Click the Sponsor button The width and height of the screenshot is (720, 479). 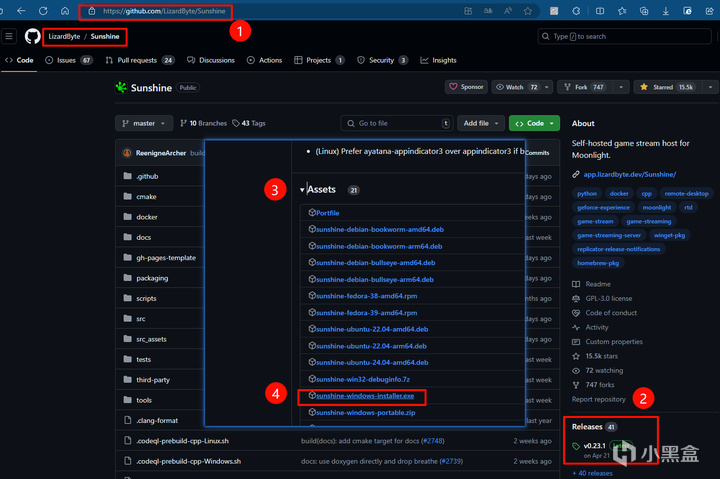(x=466, y=87)
